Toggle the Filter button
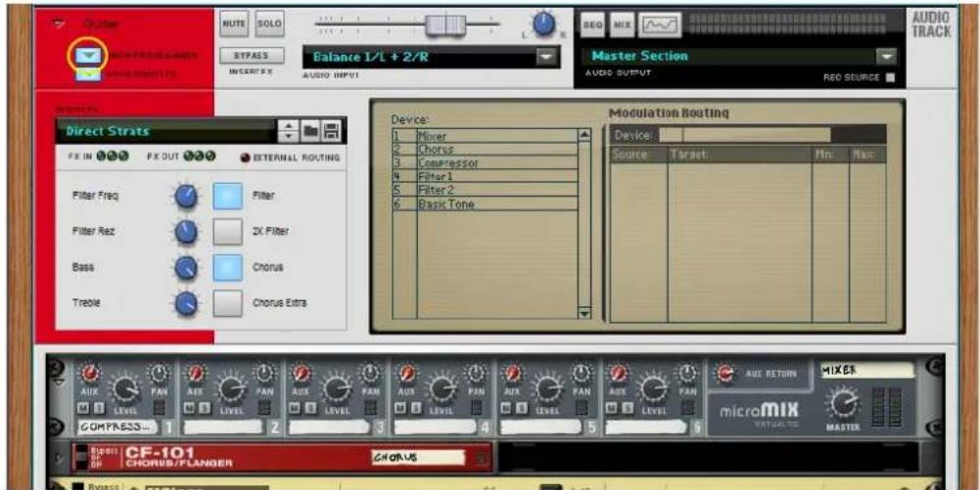The width and height of the screenshot is (980, 490). (x=227, y=196)
